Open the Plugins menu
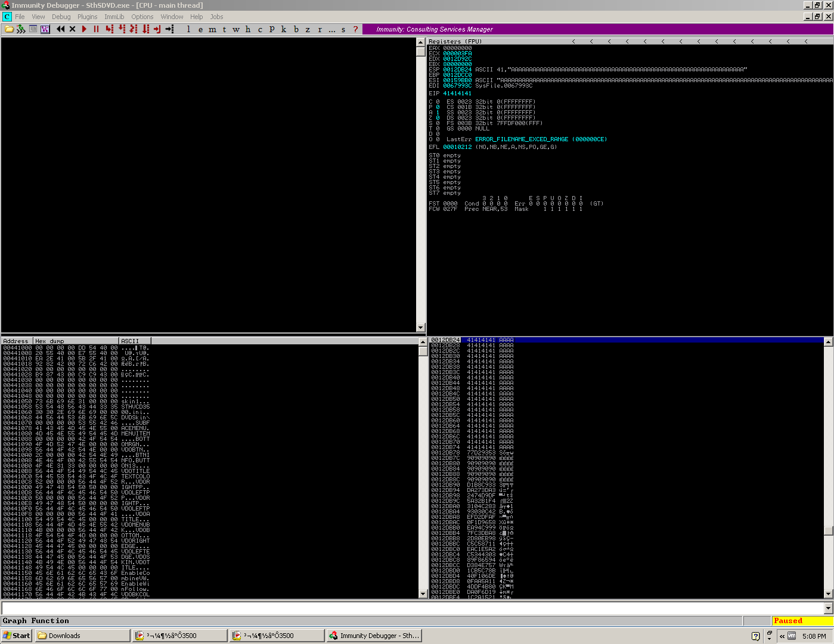This screenshot has width=834, height=644. click(87, 17)
